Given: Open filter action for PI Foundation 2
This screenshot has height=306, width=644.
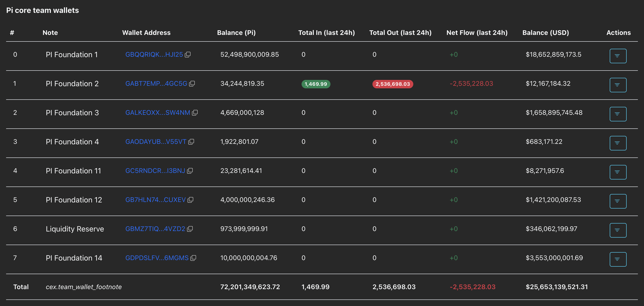Looking at the screenshot, I should pos(618,85).
